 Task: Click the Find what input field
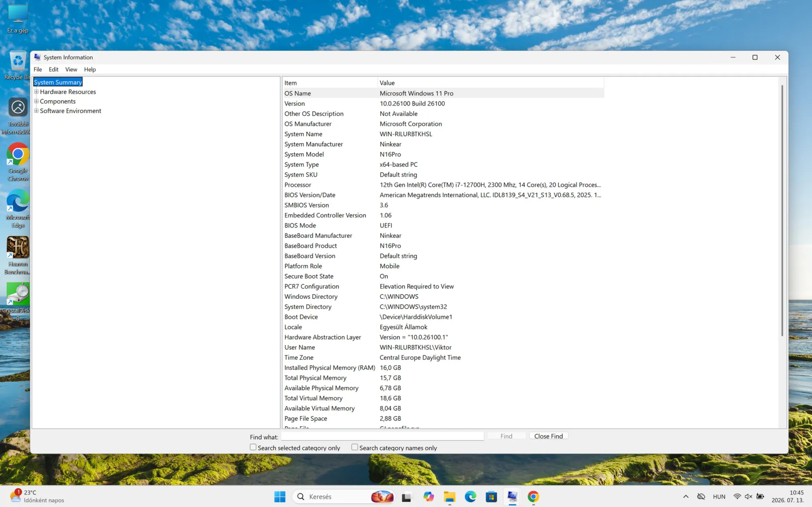pos(382,436)
